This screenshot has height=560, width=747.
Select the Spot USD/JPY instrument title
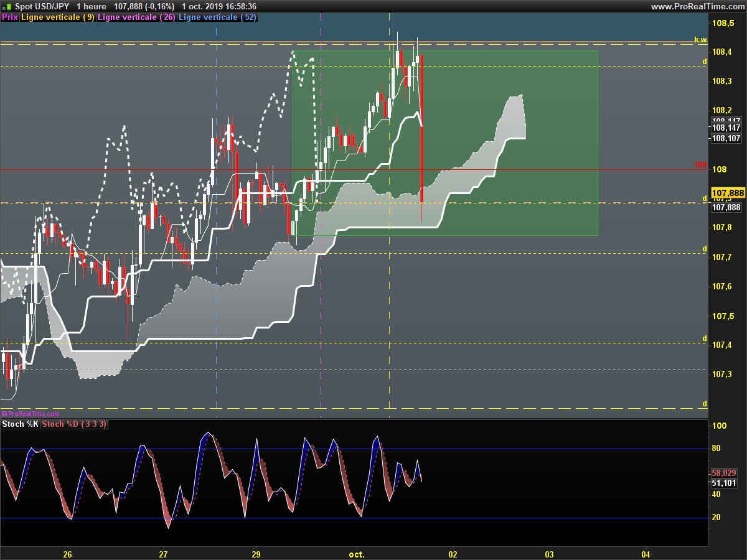pos(42,6)
